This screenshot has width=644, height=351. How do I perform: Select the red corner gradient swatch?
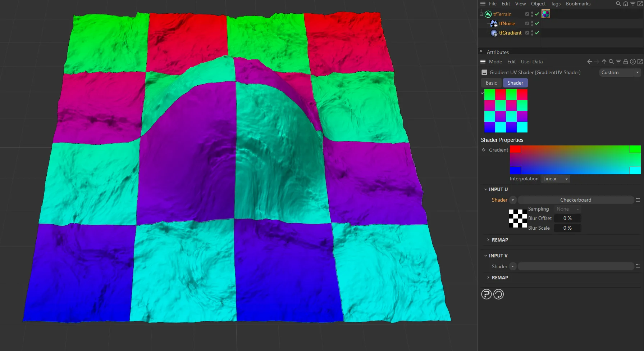pos(515,149)
